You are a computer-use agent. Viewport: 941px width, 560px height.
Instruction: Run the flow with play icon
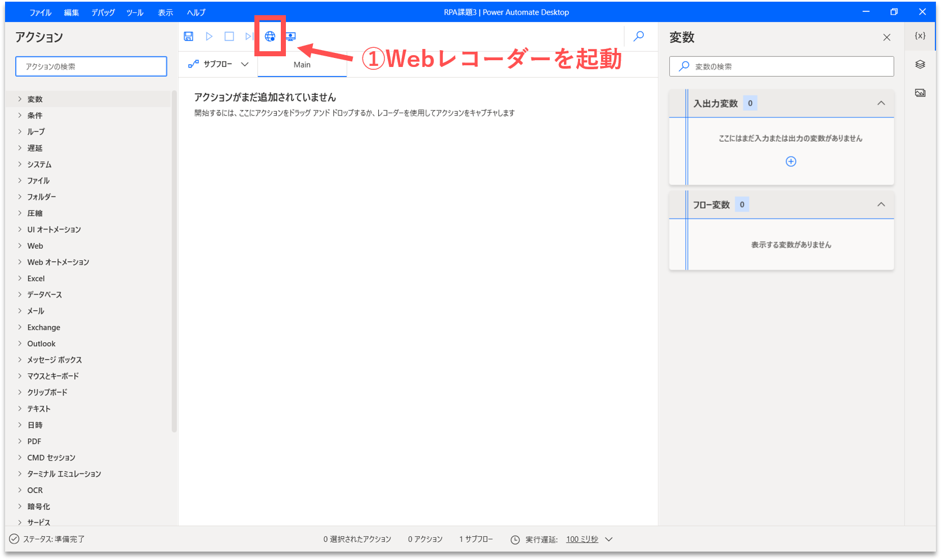(x=209, y=36)
